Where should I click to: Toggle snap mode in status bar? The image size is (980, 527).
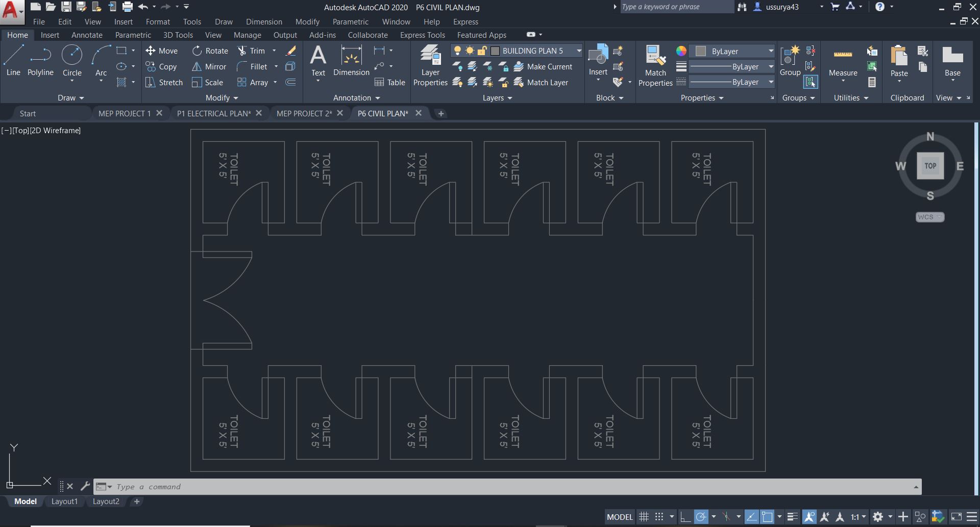(659, 517)
